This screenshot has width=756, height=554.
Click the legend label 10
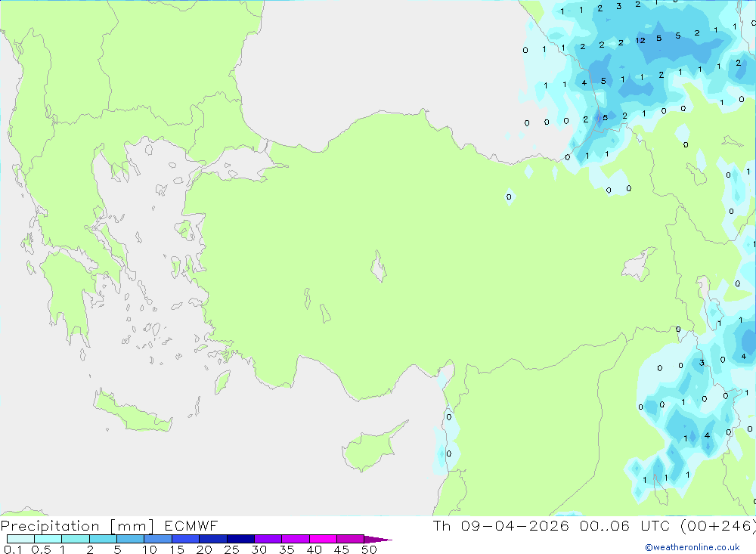(149, 549)
